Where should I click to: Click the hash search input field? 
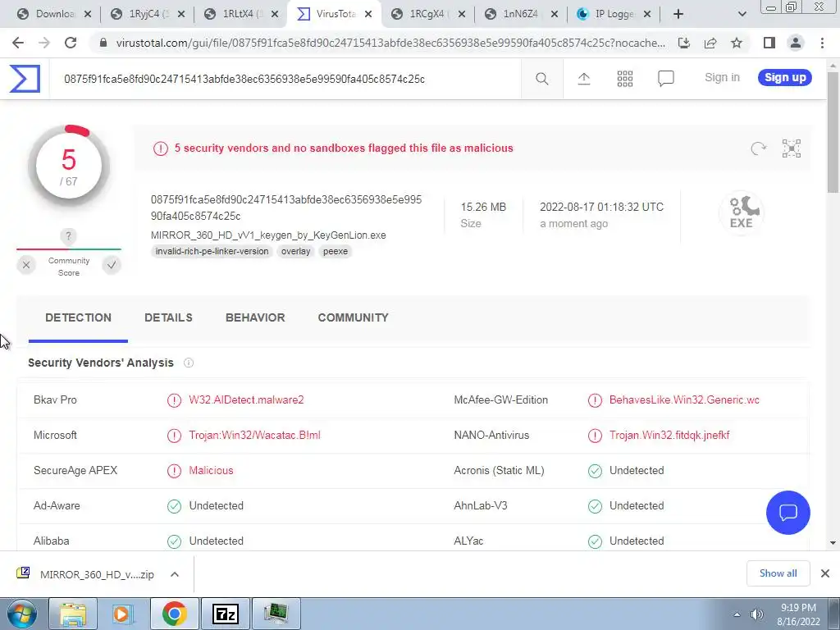[x=284, y=79]
